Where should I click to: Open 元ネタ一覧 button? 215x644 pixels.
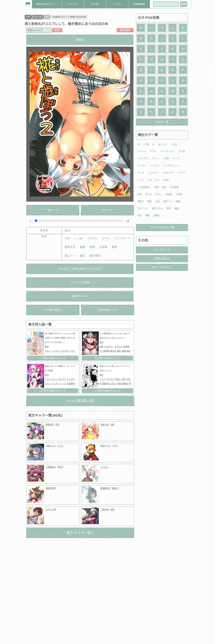click(x=162, y=122)
